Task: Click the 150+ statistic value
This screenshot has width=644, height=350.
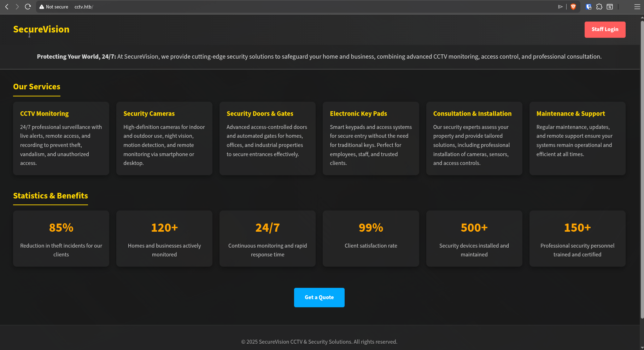Action: 577,228
